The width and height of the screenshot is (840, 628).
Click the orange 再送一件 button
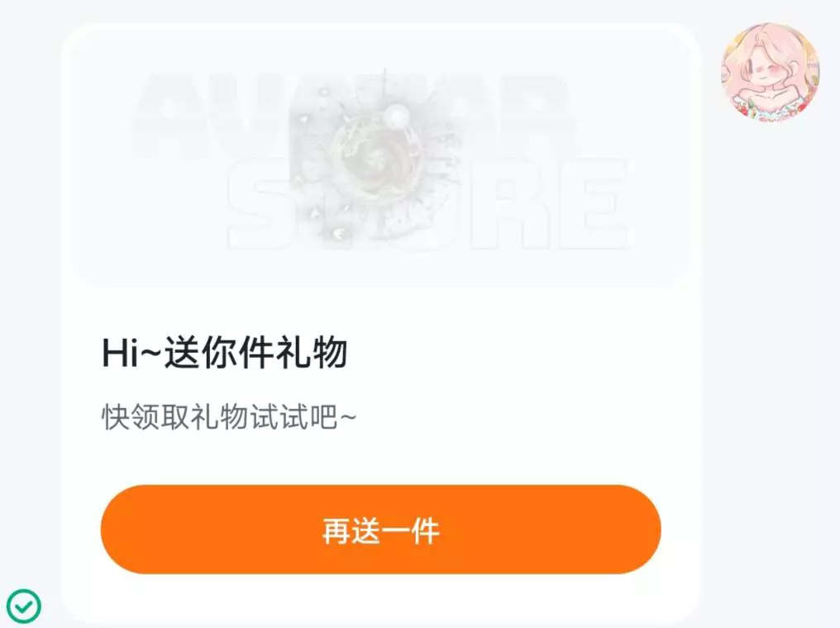[381, 530]
